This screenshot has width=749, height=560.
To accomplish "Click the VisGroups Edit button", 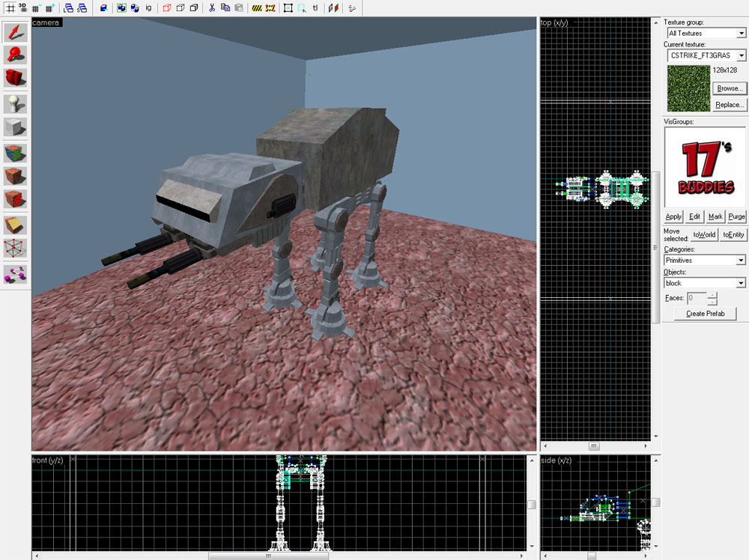I will coord(694,216).
